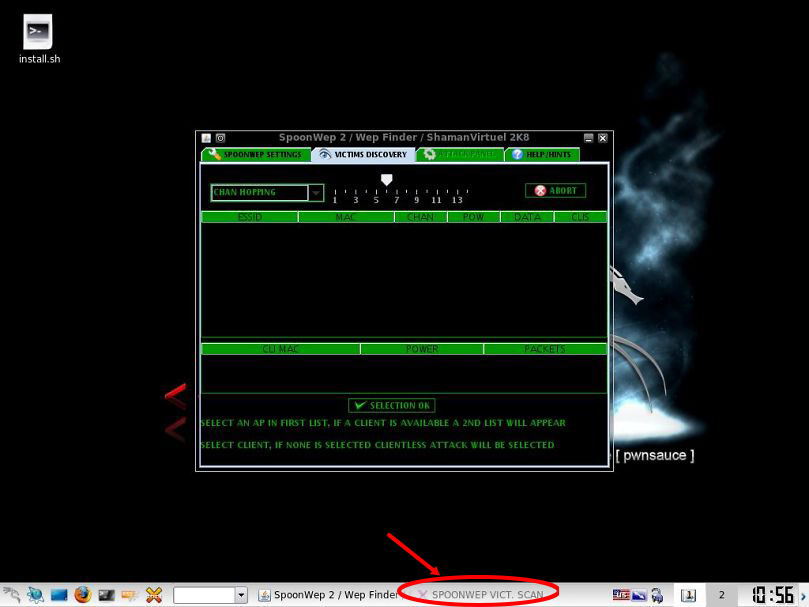Viewport: 809px width, 607px height.
Task: Click the 10:56 taskbar clock
Action: (772, 595)
